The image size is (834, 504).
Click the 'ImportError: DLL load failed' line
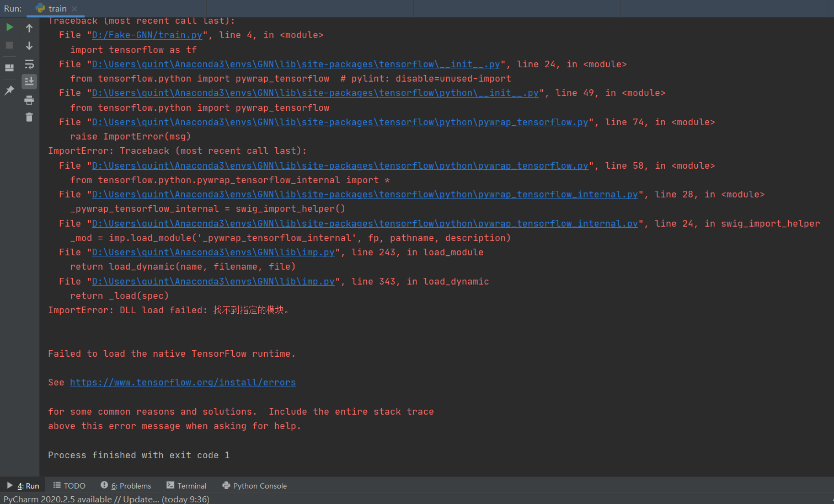tap(169, 310)
